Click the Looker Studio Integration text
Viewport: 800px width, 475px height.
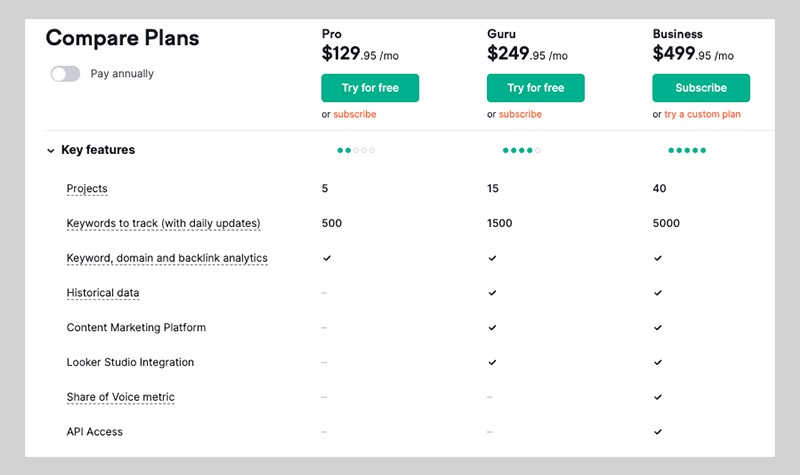point(130,362)
